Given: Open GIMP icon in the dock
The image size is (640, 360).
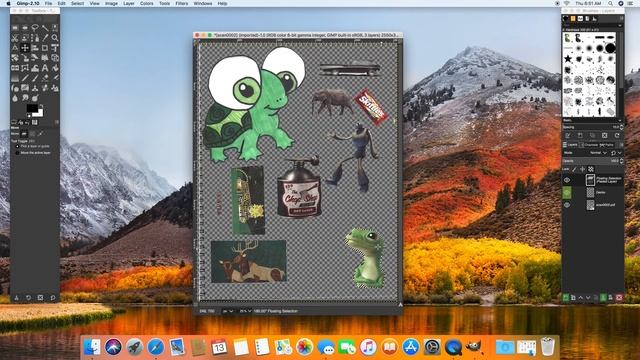Looking at the screenshot, I should (x=473, y=347).
